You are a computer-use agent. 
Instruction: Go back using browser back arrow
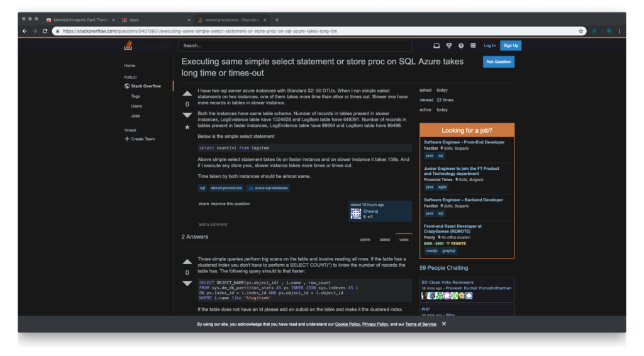click(x=25, y=31)
